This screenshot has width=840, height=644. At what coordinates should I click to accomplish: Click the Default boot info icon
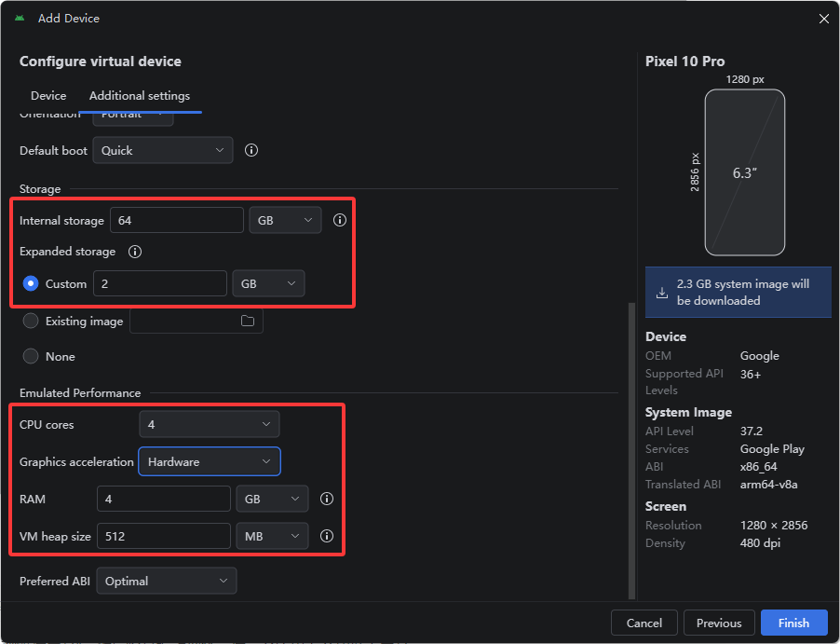point(251,150)
